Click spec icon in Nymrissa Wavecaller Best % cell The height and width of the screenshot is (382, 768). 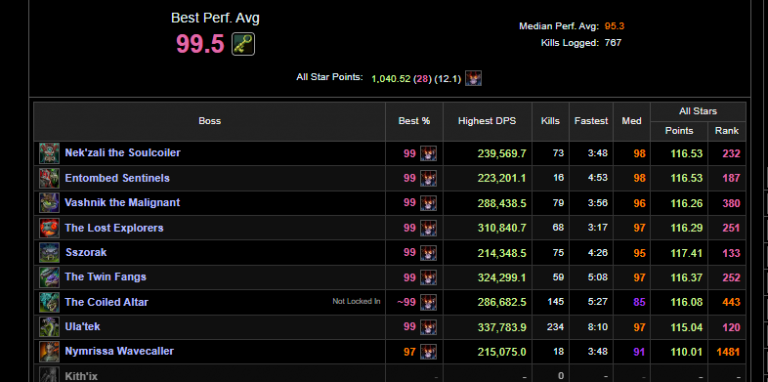coord(428,352)
